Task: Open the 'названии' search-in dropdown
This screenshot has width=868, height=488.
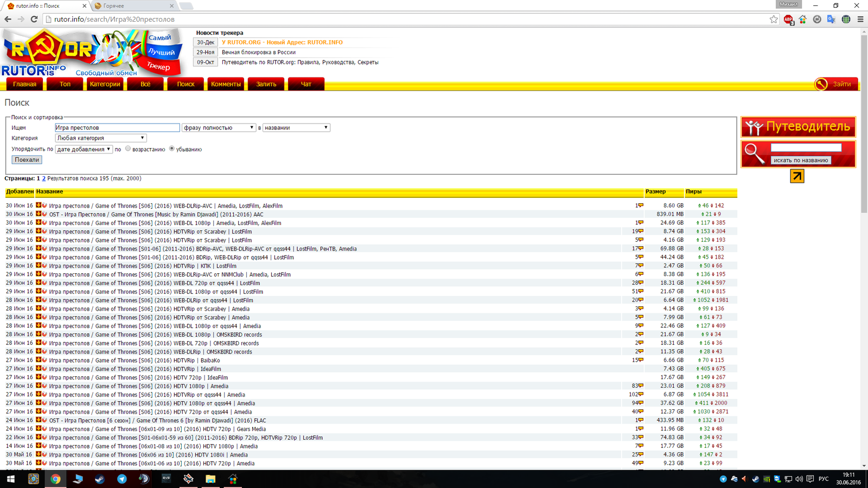Action: tap(296, 127)
